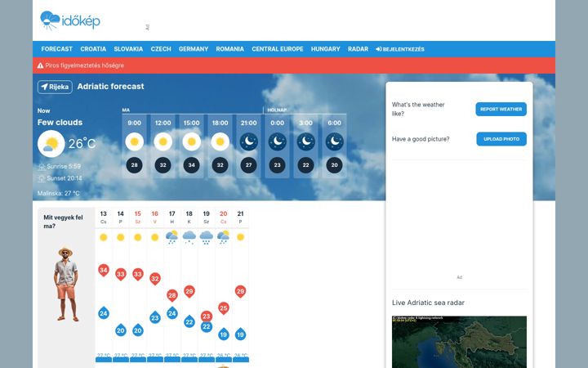Click the Sunrise 5:59 text
This screenshot has height=368, width=588.
pyautogui.click(x=64, y=166)
